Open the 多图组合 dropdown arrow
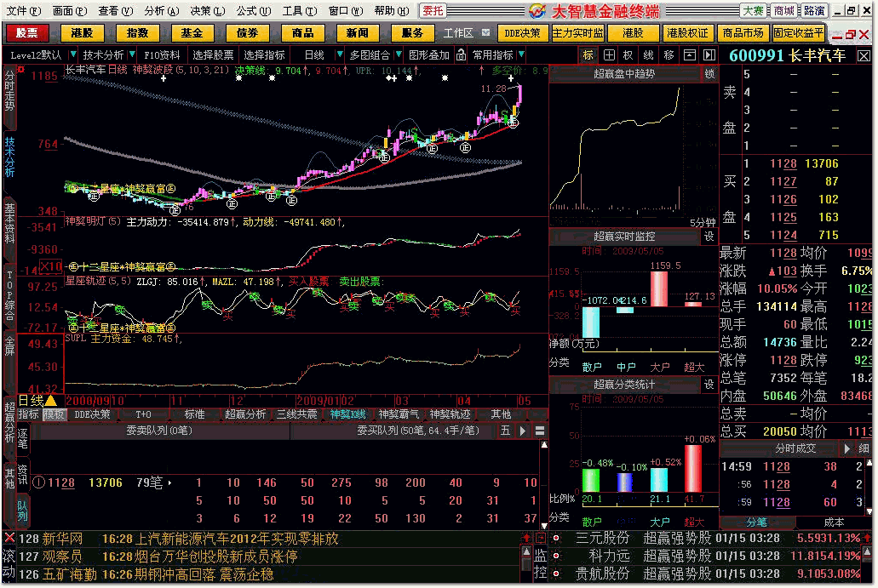 [399, 54]
